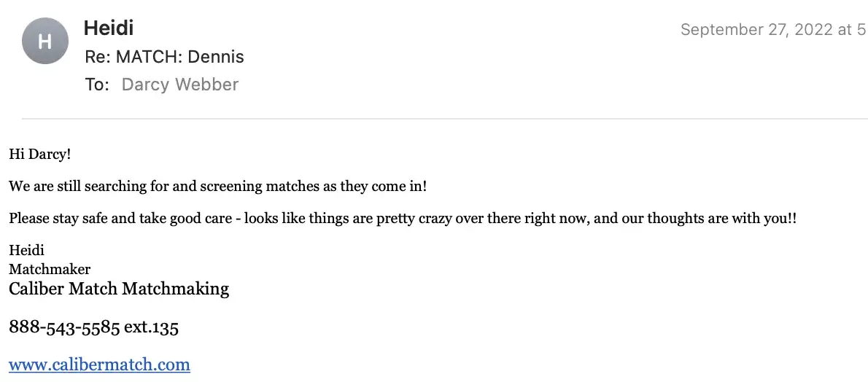Select the subject "Re: MATCH: Dennis"
The image size is (868, 382).
pyautogui.click(x=164, y=57)
